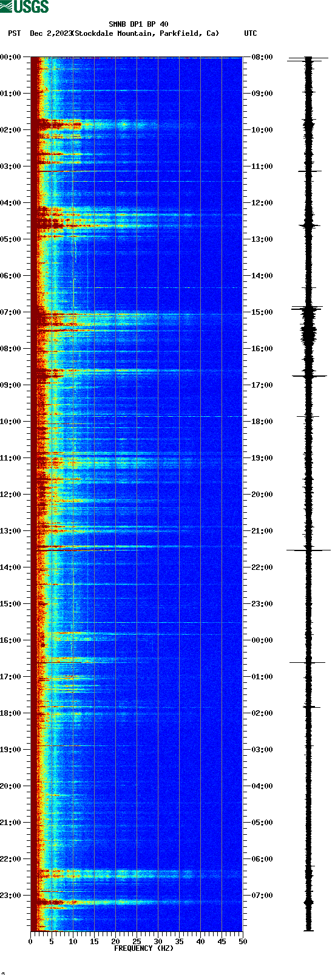Click the 25 Hz frequency tick label

[x=137, y=942]
